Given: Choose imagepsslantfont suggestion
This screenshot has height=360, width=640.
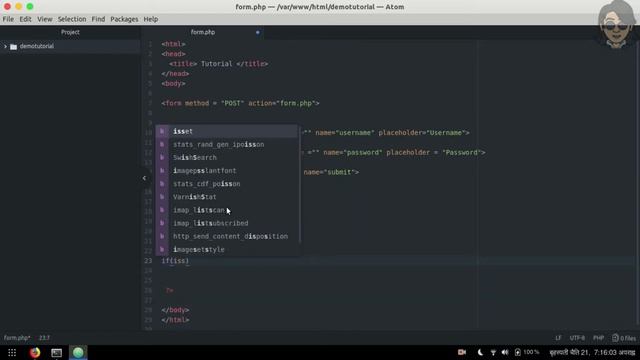Looking at the screenshot, I should pyautogui.click(x=227, y=171).
